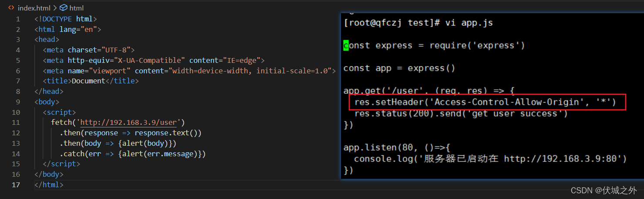Viewport: 644px width, 199px height.
Task: Click the console.log server started line
Action: [490, 159]
